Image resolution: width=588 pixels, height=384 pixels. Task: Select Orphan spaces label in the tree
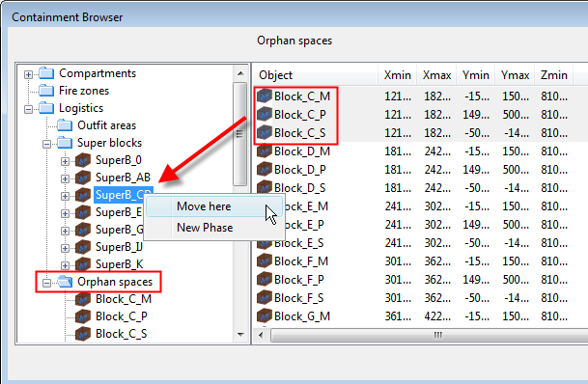tap(115, 282)
